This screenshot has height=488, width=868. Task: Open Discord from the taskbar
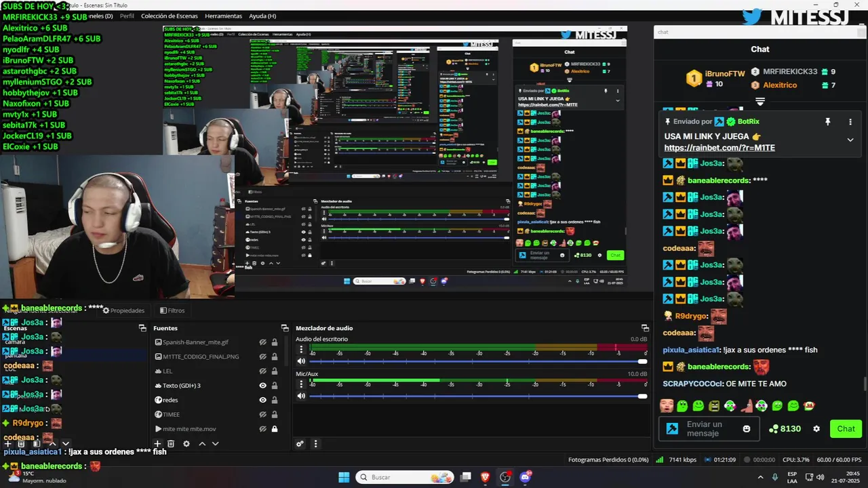tap(525, 477)
